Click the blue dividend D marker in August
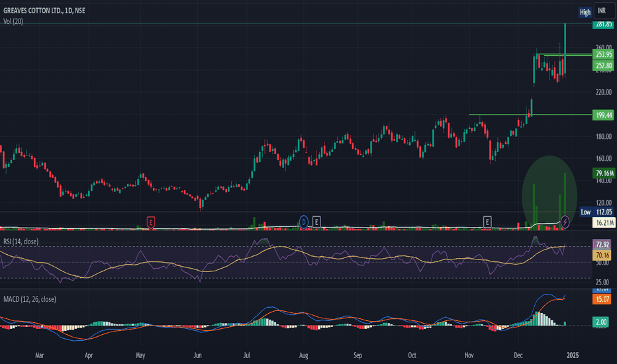Image resolution: width=617 pixels, height=364 pixels. click(x=303, y=222)
